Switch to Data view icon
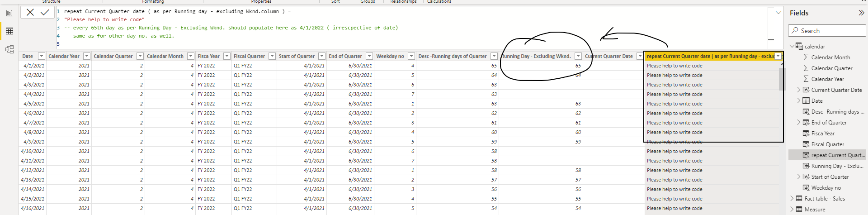 tap(9, 31)
